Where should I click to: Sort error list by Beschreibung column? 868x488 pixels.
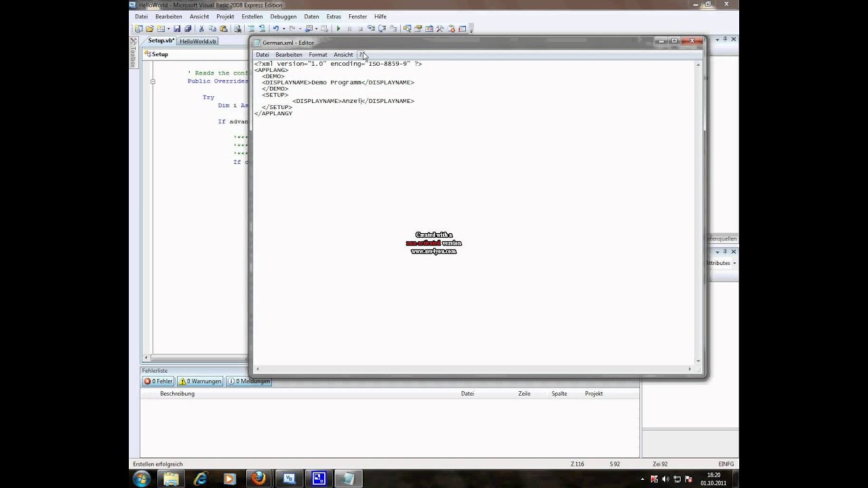(x=177, y=394)
